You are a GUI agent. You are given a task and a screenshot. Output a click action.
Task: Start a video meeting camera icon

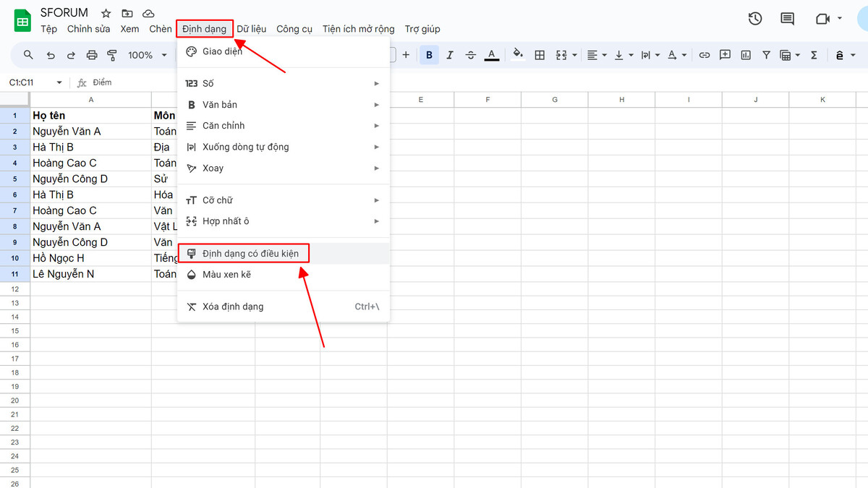click(x=822, y=19)
